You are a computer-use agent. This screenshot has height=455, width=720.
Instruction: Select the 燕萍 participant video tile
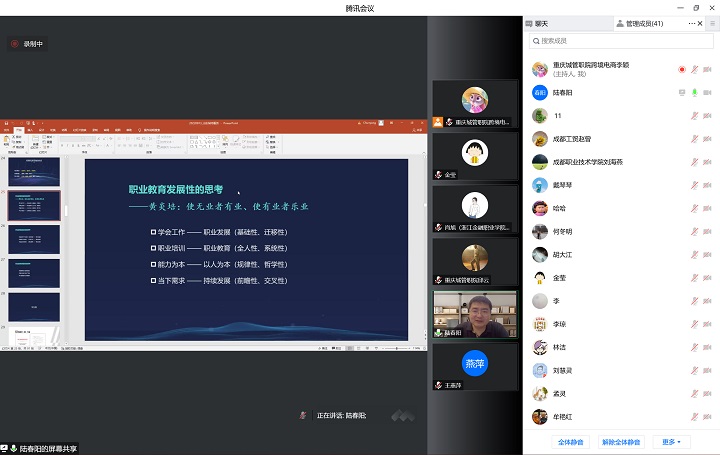pos(475,363)
